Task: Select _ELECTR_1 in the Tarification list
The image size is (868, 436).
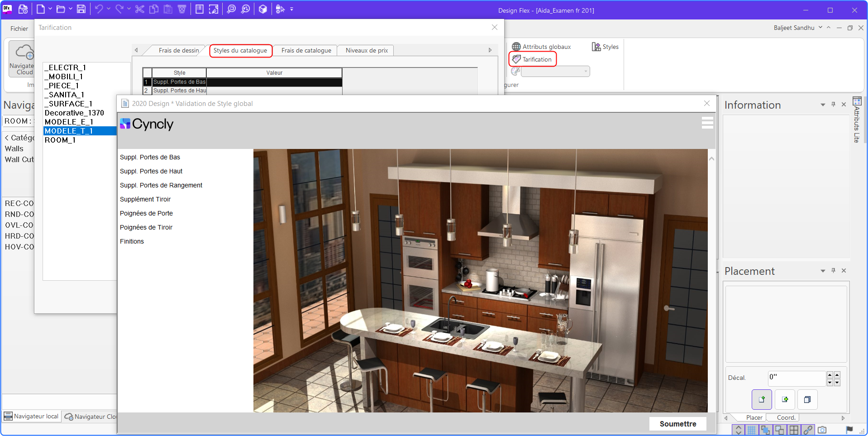Action: (x=65, y=67)
